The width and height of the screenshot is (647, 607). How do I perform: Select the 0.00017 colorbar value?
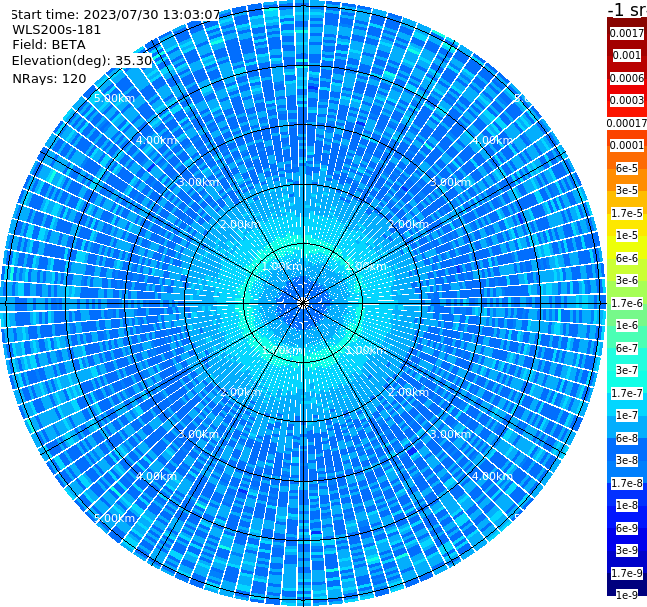pos(627,123)
